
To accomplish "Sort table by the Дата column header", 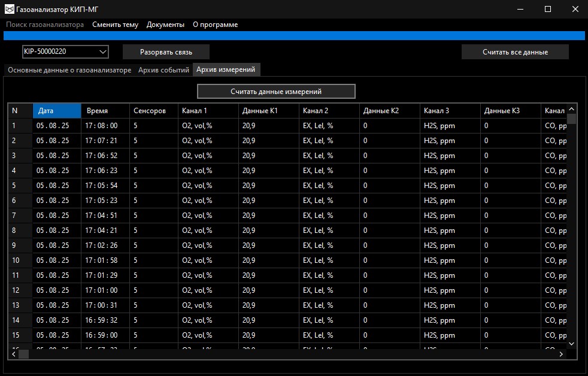I will (x=56, y=111).
